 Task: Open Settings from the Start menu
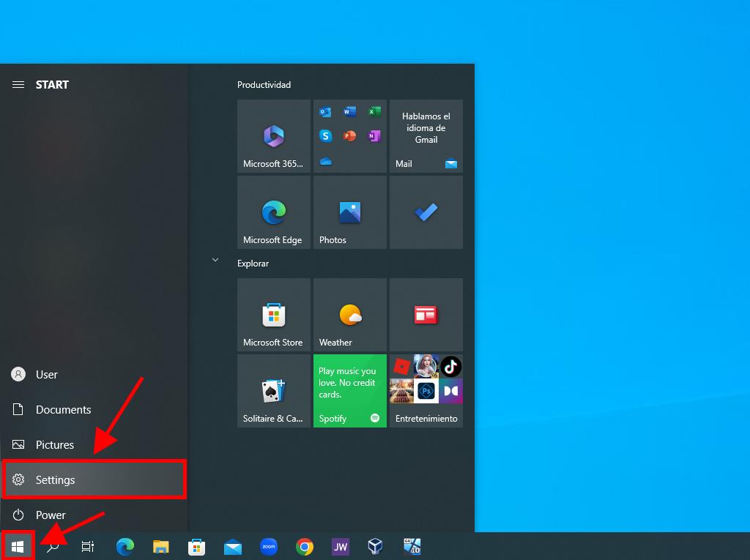pyautogui.click(x=94, y=480)
